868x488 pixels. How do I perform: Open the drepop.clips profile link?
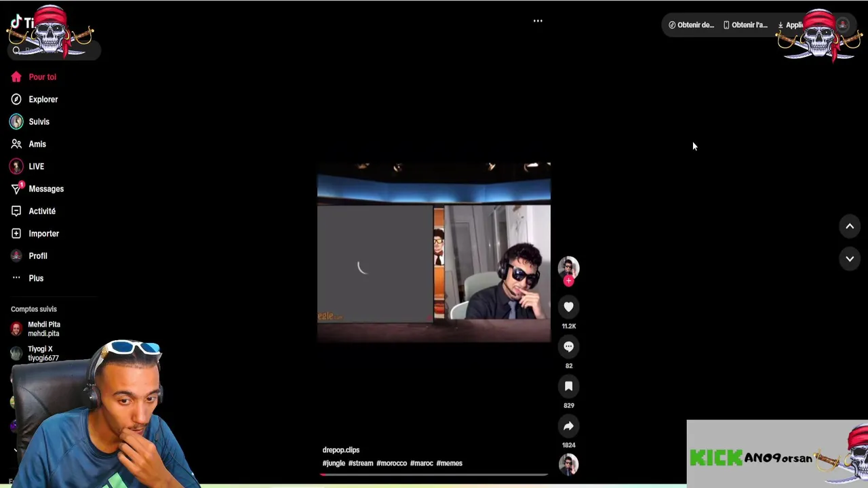click(341, 450)
